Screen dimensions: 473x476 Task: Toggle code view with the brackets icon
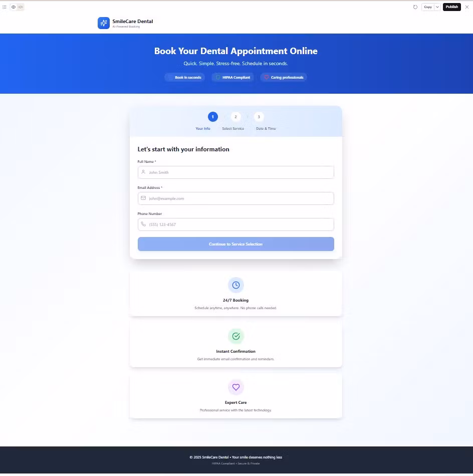[x=21, y=7]
